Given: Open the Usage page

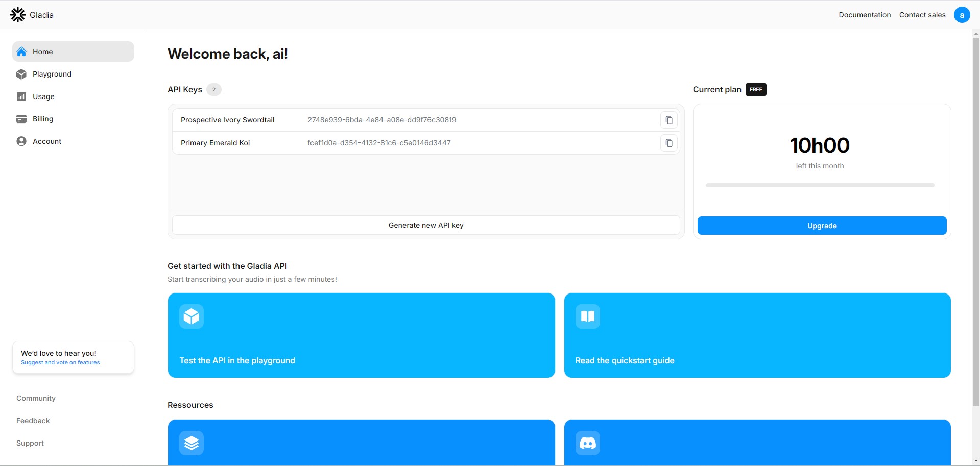Looking at the screenshot, I should tap(73, 96).
